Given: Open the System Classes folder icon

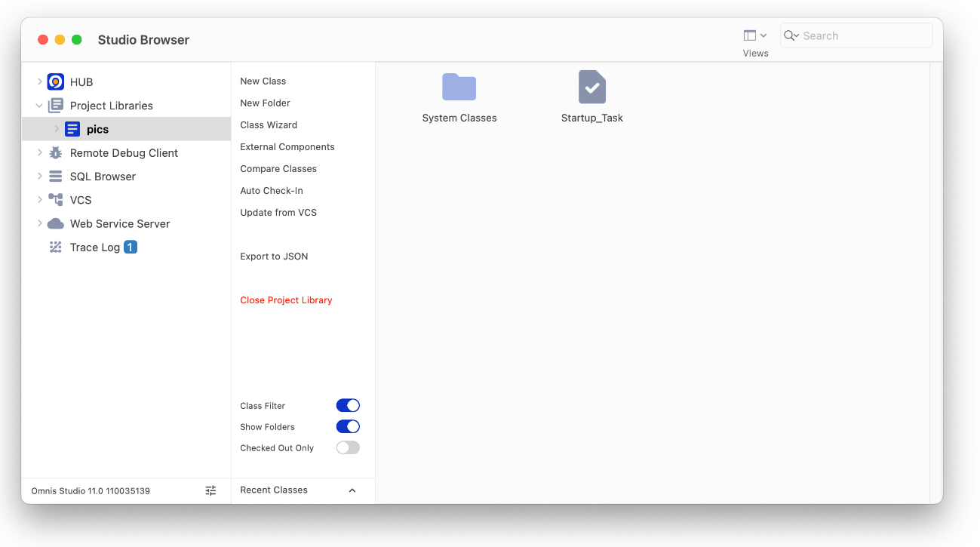Looking at the screenshot, I should coord(459,87).
